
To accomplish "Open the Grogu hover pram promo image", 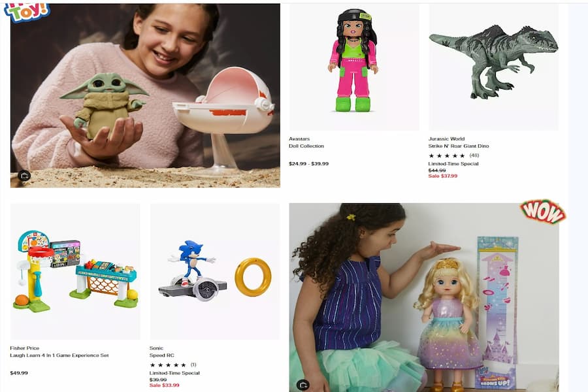I will click(145, 95).
